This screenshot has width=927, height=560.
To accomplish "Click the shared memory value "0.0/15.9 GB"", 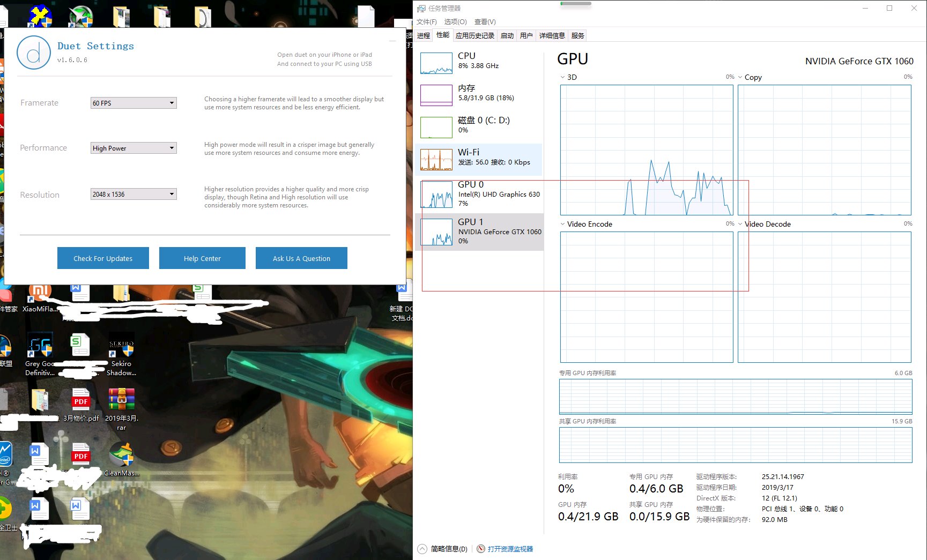I will point(659,517).
